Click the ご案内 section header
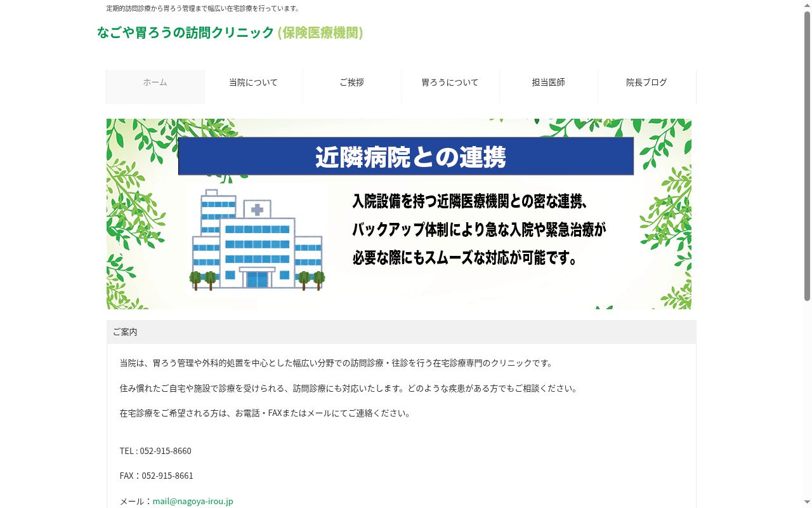Screen dimensions: 812x508 coord(402,332)
